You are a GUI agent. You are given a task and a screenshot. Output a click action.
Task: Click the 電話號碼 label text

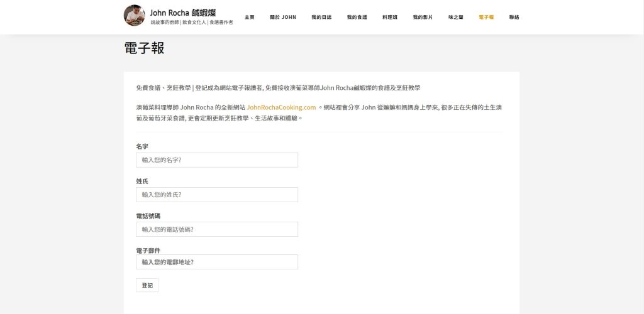click(148, 215)
